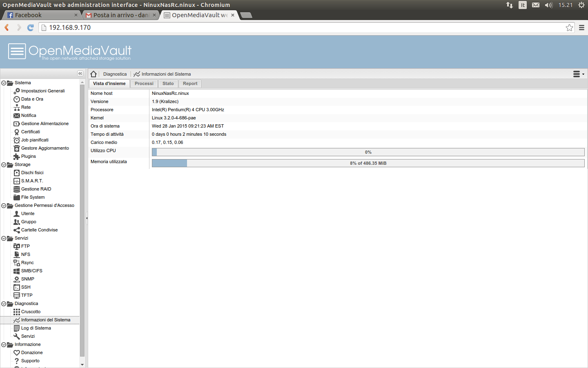The height and width of the screenshot is (368, 588).
Task: Collapse the Diagnostica tree node
Action: point(4,304)
